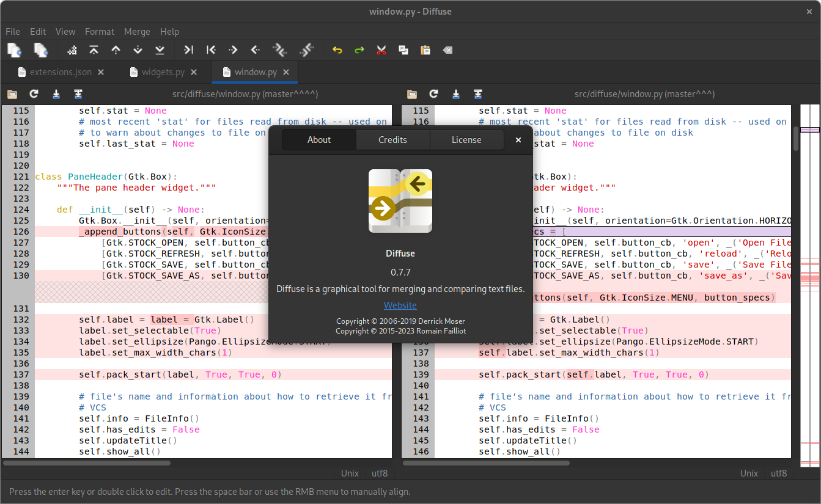Go to the next difference arrow
The width and height of the screenshot is (821, 504).
click(x=138, y=50)
